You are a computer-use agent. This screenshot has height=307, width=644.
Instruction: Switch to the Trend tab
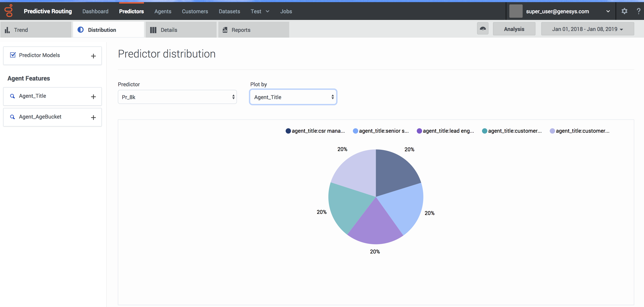pos(35,30)
